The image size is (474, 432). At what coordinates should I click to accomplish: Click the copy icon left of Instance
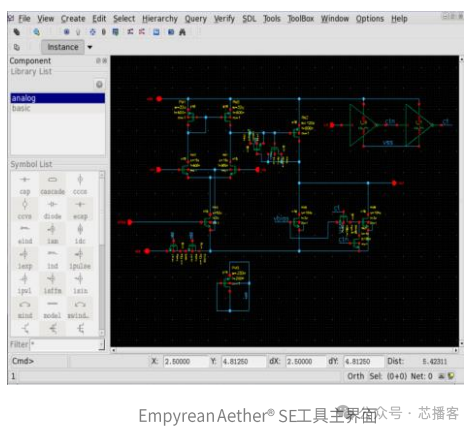[17, 47]
